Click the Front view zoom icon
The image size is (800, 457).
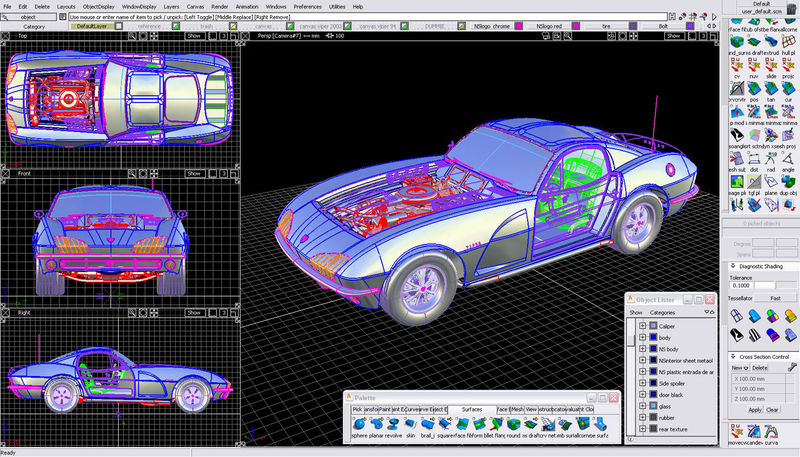[132, 173]
